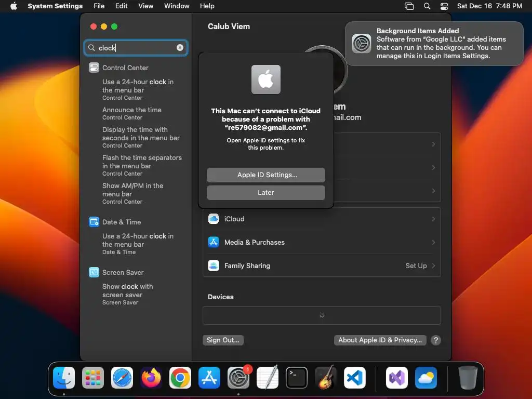Image resolution: width=532 pixels, height=399 pixels.
Task: Launch Visual Studio Code from dock
Action: [x=355, y=378]
